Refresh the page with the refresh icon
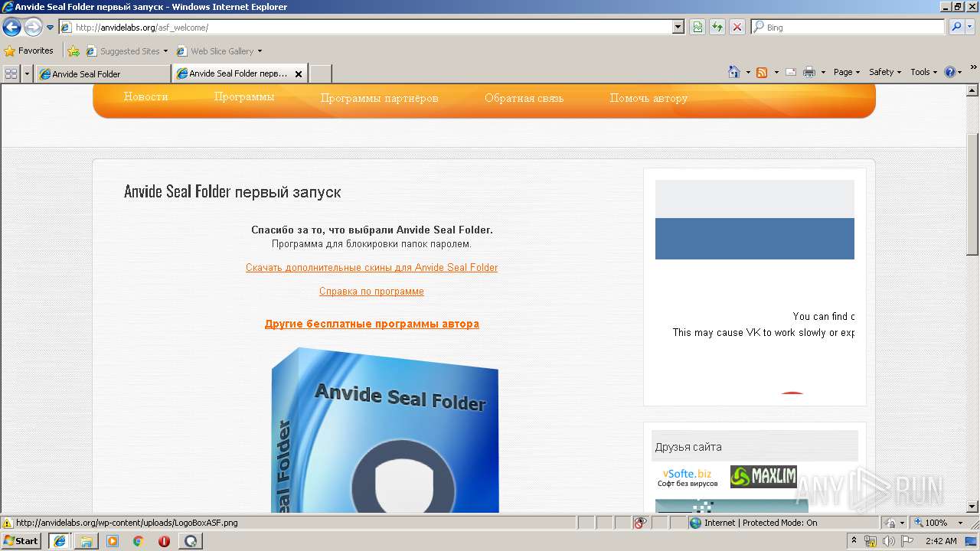 point(717,27)
